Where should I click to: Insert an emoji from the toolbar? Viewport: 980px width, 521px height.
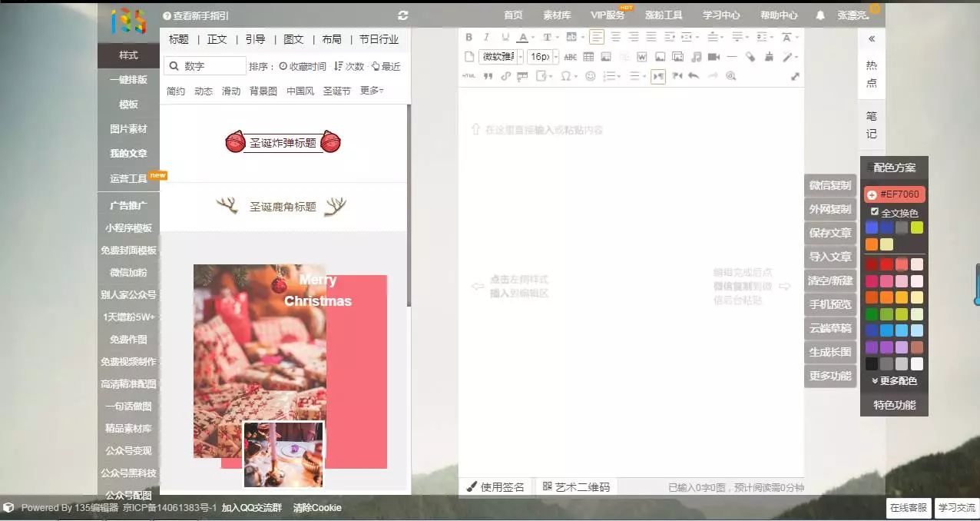click(590, 76)
